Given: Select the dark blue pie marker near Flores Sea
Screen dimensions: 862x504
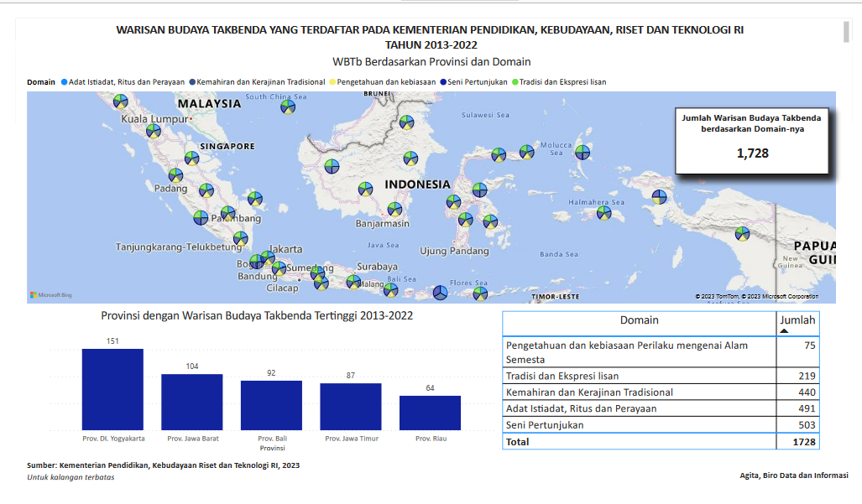Looking at the screenshot, I should (440, 293).
